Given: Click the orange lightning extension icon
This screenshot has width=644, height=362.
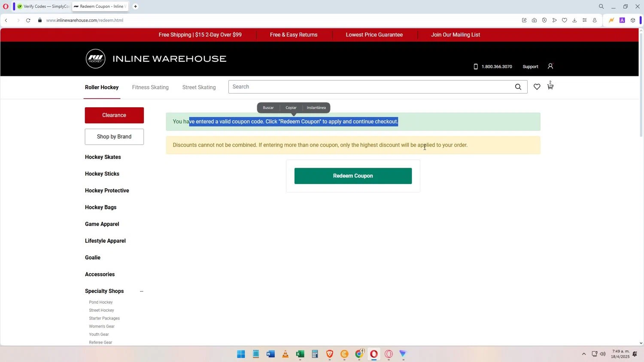Looking at the screenshot, I should pos(611,20).
